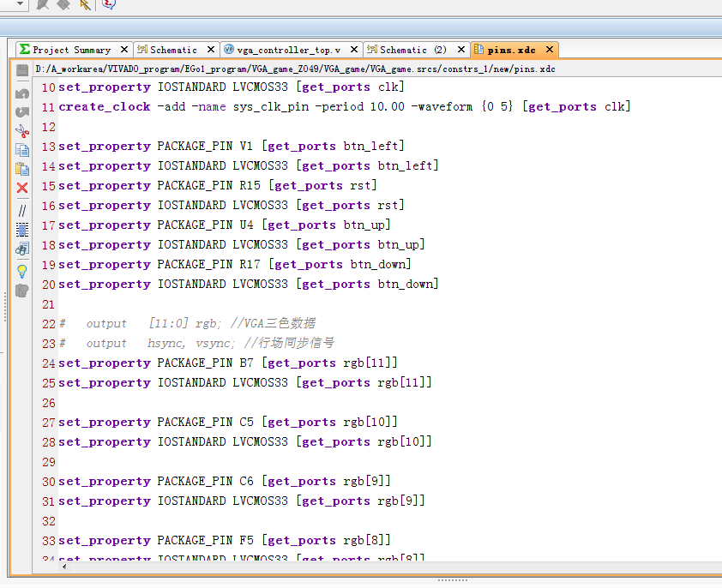722x588 pixels.
Task: Click the Copy icon in editor sidebar
Action: (x=22, y=150)
